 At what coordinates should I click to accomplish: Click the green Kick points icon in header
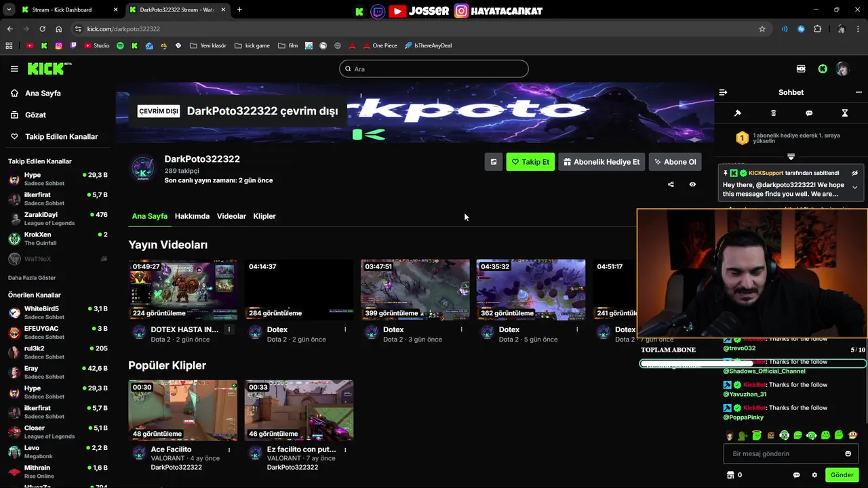(x=823, y=68)
